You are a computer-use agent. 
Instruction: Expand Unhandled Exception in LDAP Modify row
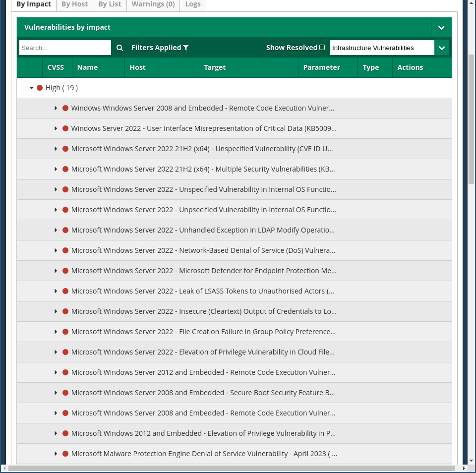tap(56, 230)
